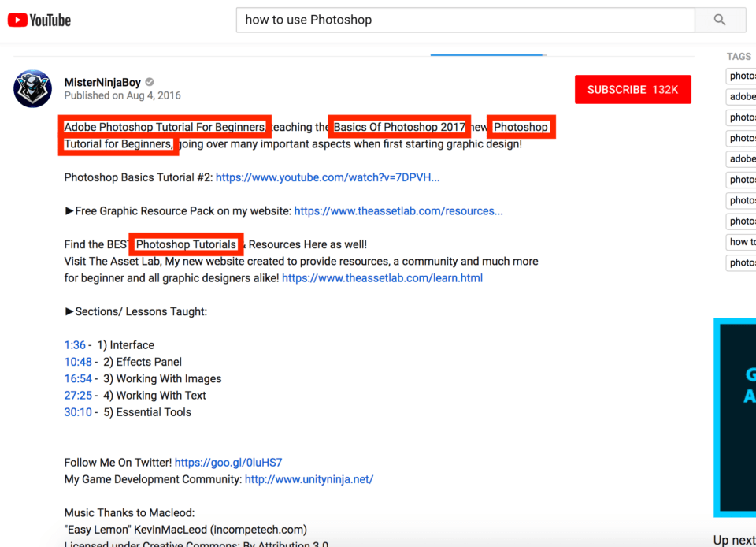This screenshot has height=547, width=756.
Task: Select the first photoshop tag
Action: tap(740, 76)
